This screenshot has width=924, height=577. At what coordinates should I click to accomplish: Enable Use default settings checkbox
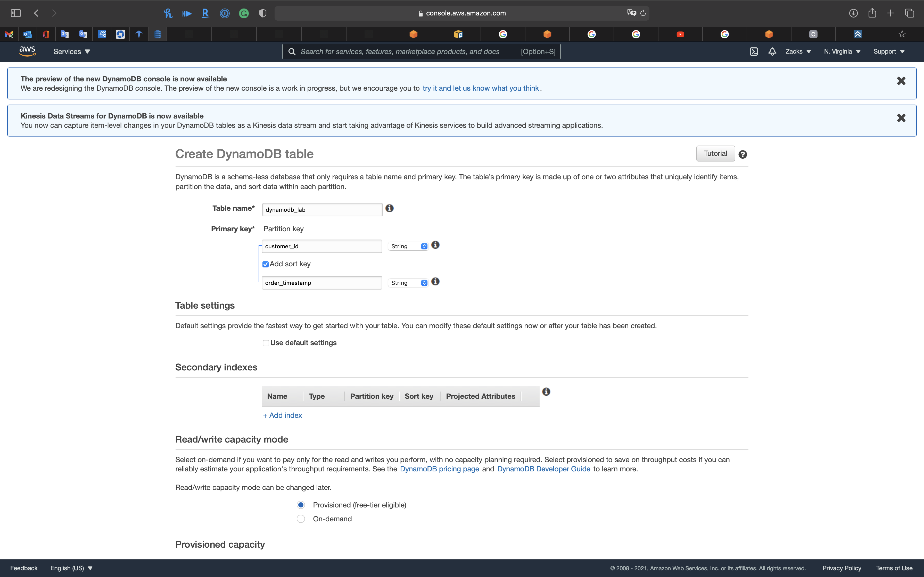(x=266, y=343)
